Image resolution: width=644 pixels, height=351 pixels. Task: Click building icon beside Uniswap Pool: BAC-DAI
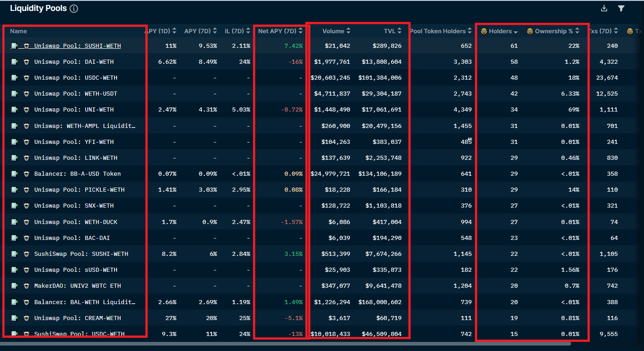tap(15, 238)
